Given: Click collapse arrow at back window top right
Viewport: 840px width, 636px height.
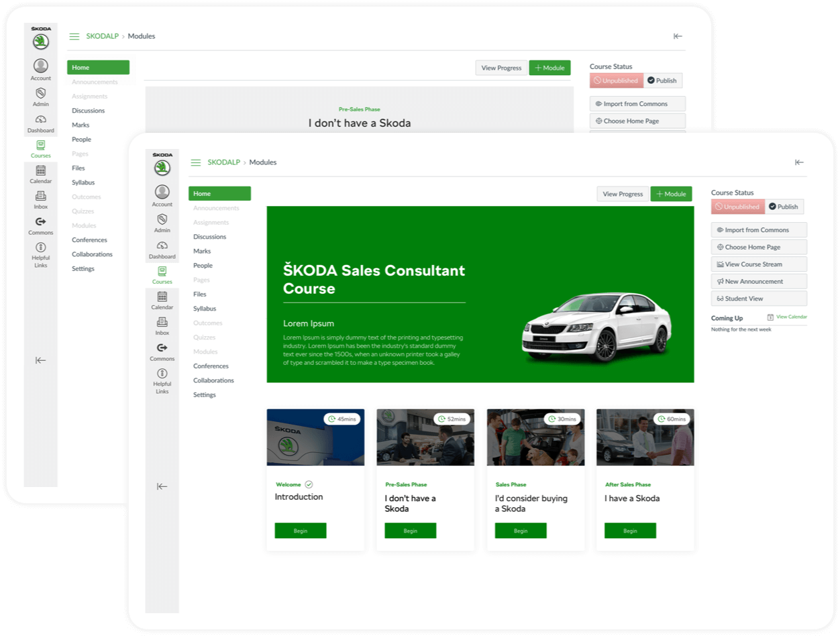Looking at the screenshot, I should point(678,36).
